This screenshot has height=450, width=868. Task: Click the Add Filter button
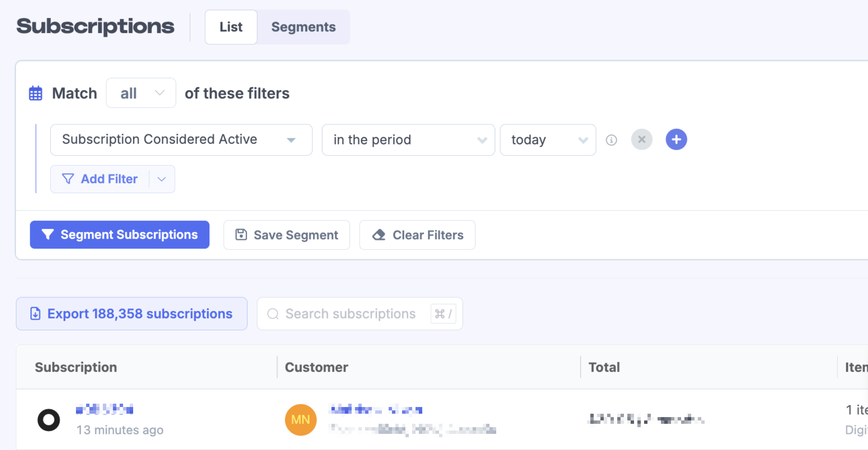coord(100,179)
